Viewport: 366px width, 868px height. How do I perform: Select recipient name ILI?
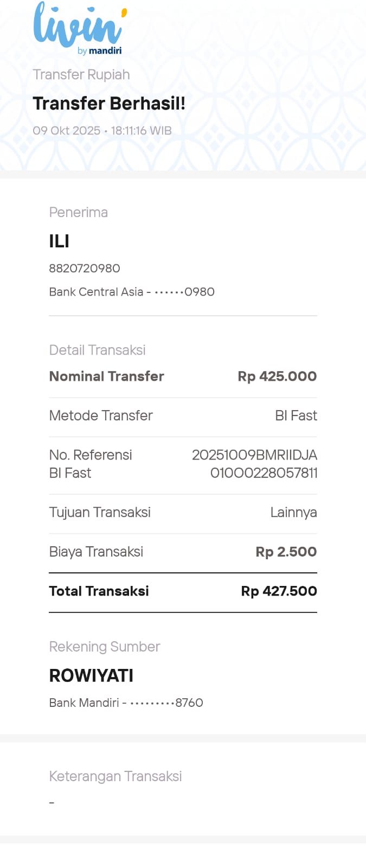(x=59, y=241)
